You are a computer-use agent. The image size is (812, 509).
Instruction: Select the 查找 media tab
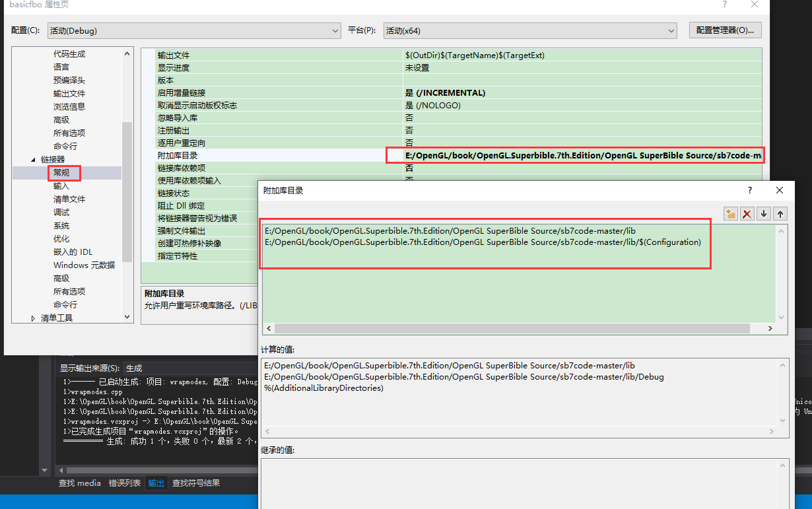click(79, 483)
